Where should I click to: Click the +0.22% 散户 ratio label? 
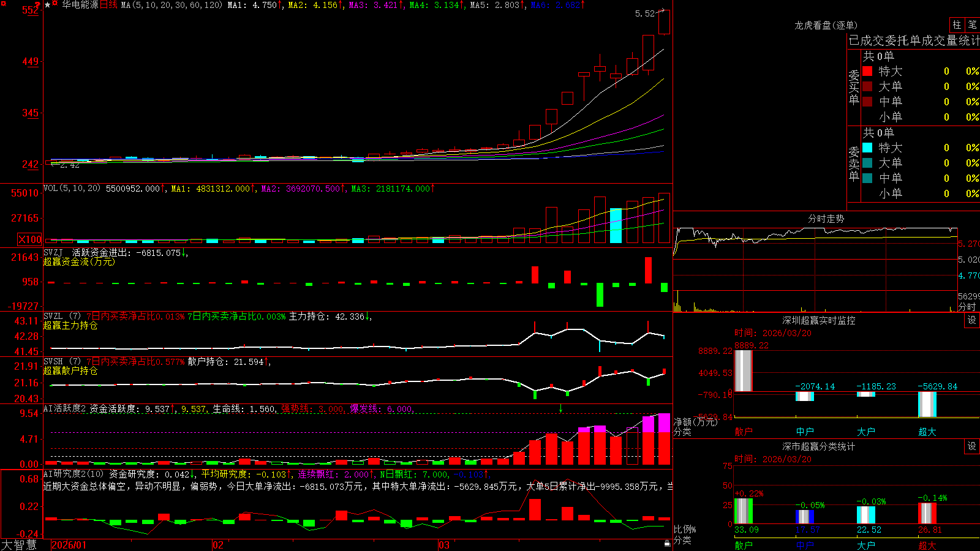tap(749, 493)
